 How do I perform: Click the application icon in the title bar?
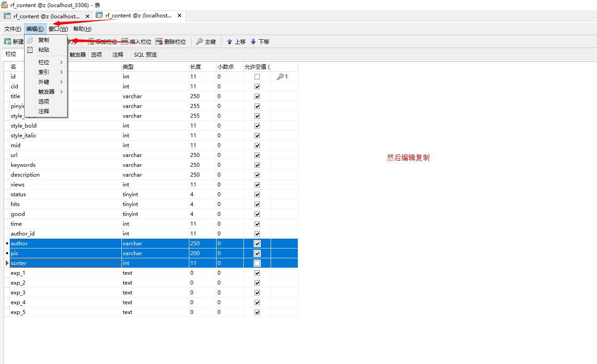click(x=4, y=5)
